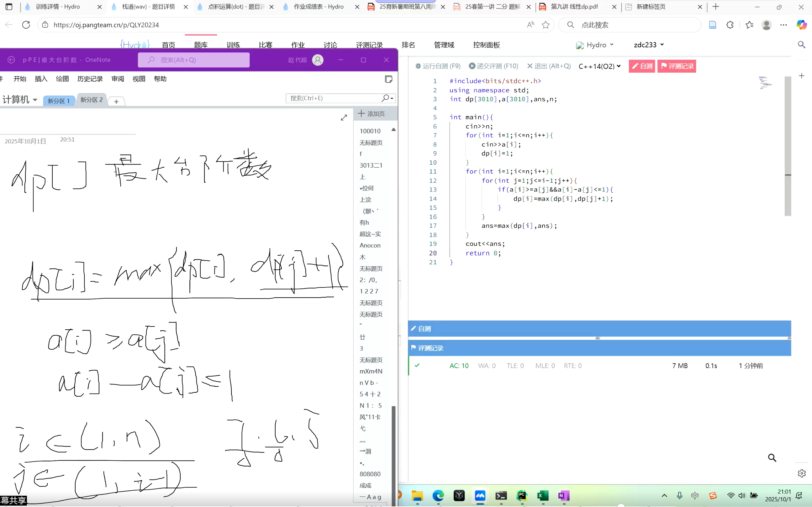
Task: Expand OneNote page with diagonal arrow icon
Action: (344, 118)
